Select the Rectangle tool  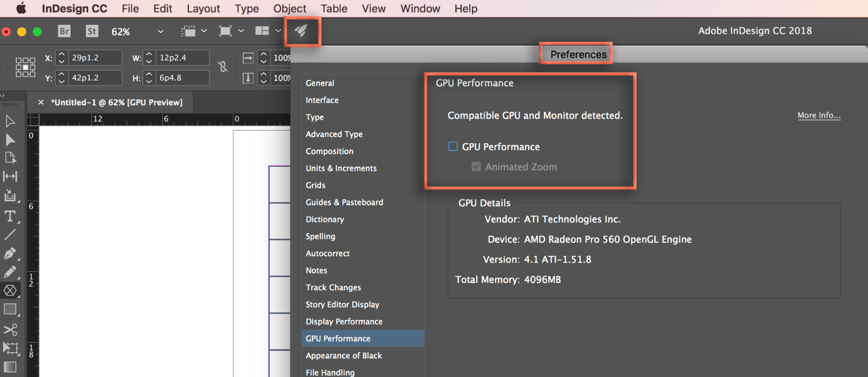point(10,310)
